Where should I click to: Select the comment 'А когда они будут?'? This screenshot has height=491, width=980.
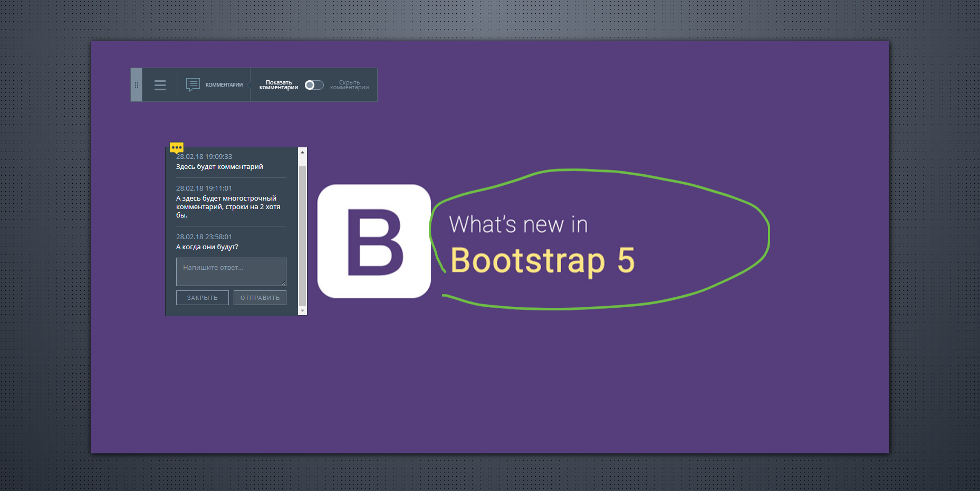coord(207,247)
